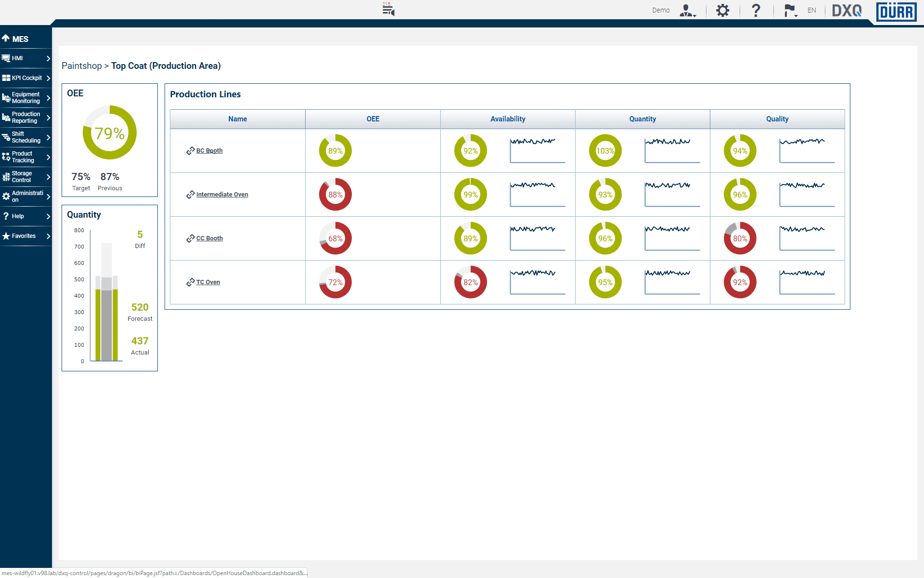Image resolution: width=924 pixels, height=578 pixels.
Task: Open Equipment Monitoring menu item
Action: click(x=26, y=98)
